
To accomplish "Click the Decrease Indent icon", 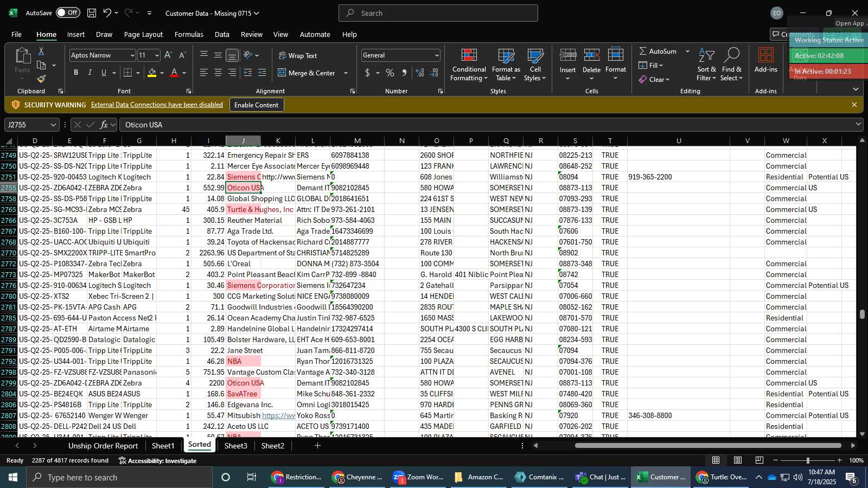I will (x=248, y=73).
